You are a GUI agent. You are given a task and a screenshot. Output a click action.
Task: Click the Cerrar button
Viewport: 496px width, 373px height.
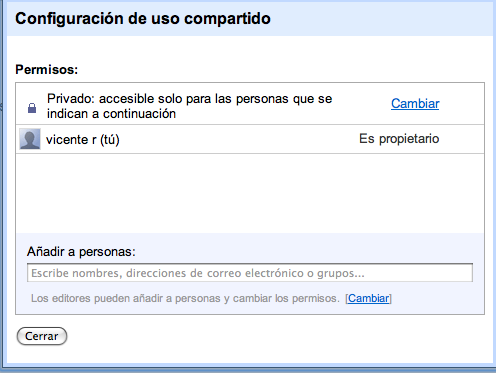coord(42,336)
